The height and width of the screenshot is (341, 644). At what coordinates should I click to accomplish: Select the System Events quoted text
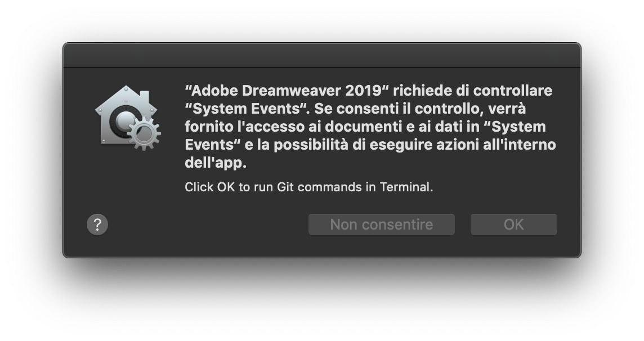click(x=242, y=108)
